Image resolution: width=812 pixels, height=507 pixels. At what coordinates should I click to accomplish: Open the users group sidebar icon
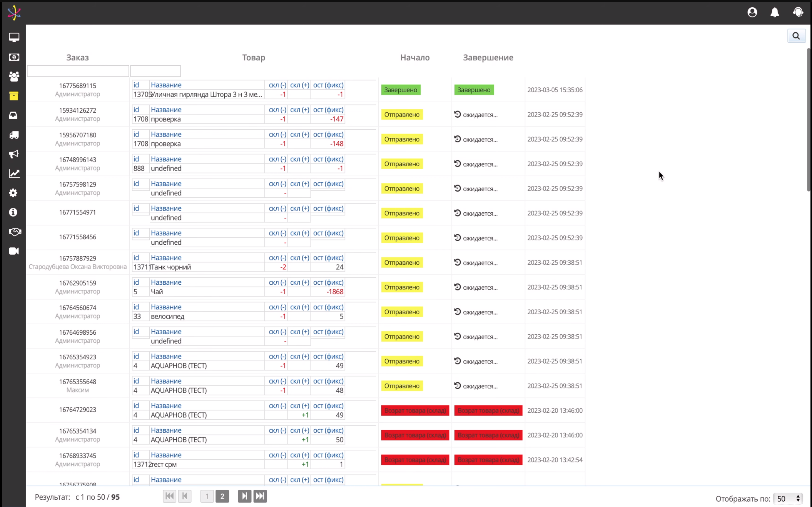[14, 76]
